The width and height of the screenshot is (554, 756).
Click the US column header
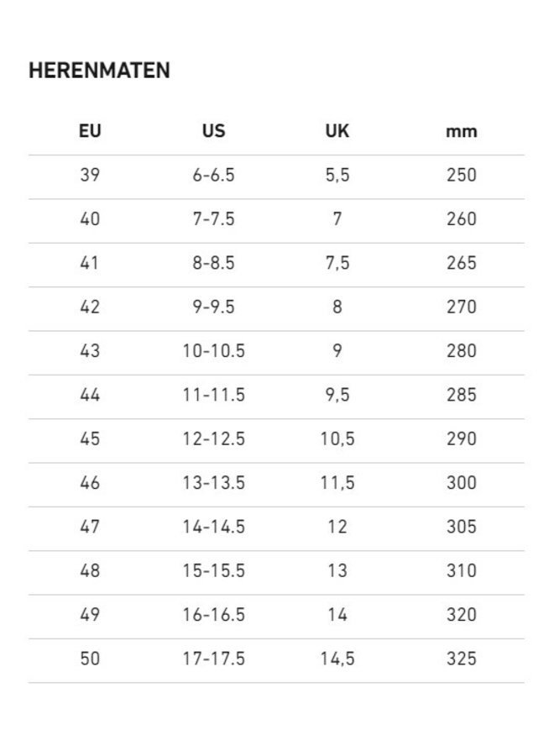point(213,131)
